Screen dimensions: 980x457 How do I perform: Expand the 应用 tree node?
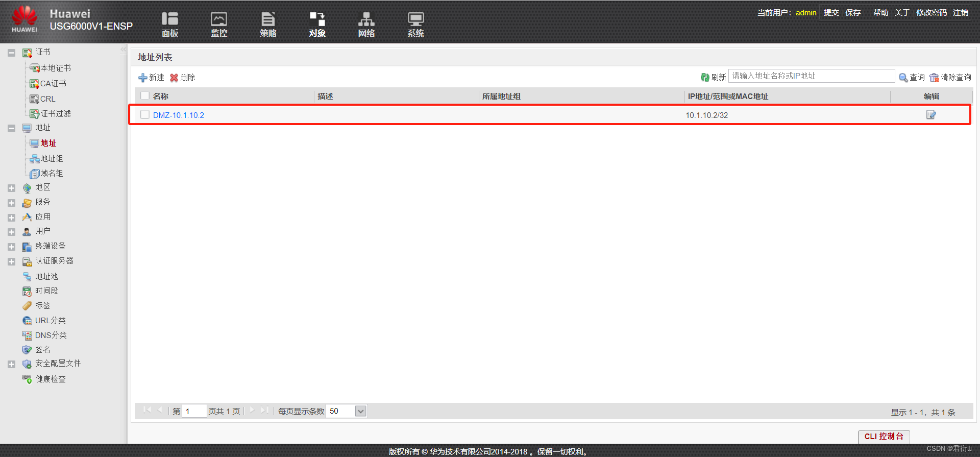tap(11, 218)
